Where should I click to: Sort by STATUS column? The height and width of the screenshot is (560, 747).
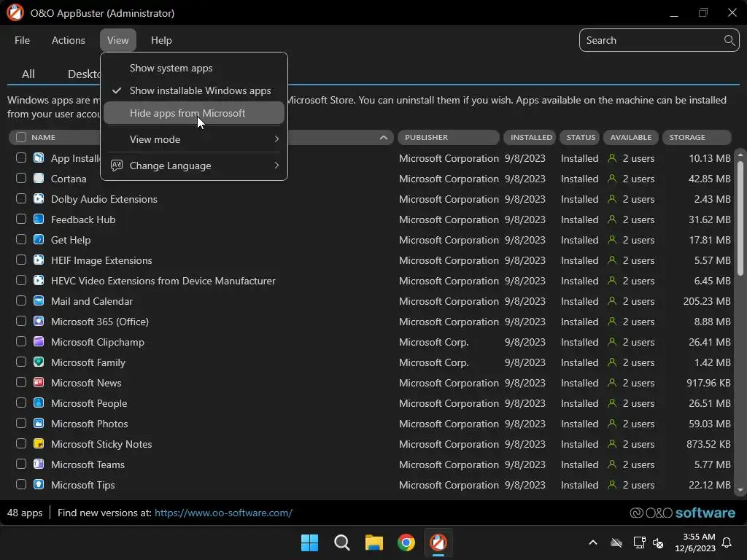point(580,137)
